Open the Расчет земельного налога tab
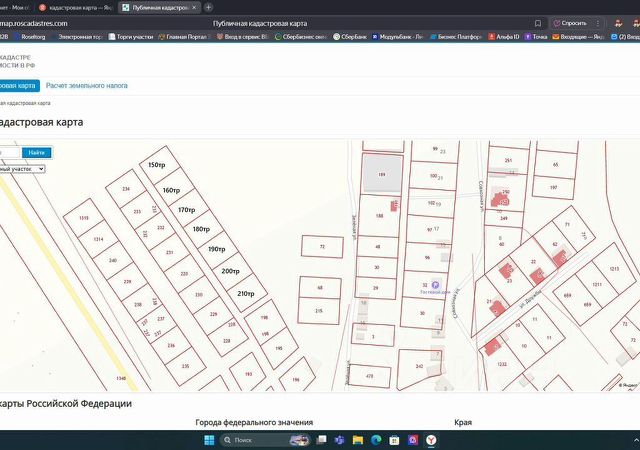640x450 pixels. [x=87, y=85]
